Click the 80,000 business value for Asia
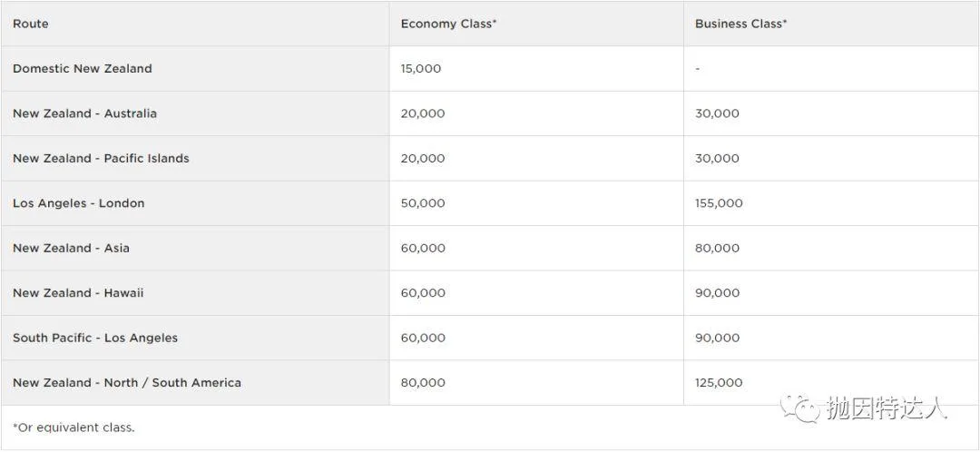This screenshot has height=452, width=980. tap(717, 248)
